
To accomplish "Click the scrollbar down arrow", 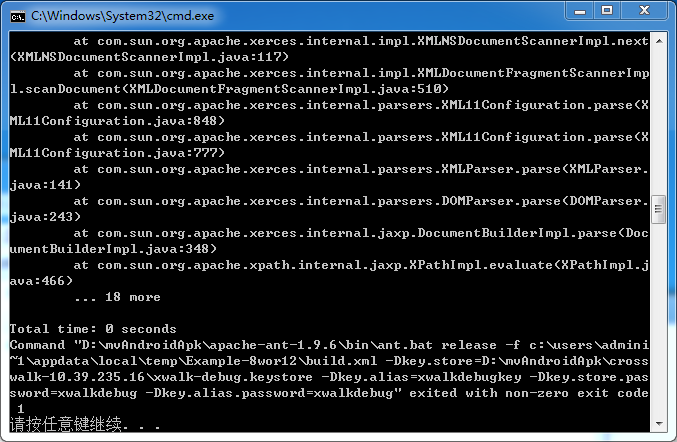I will pos(659,424).
